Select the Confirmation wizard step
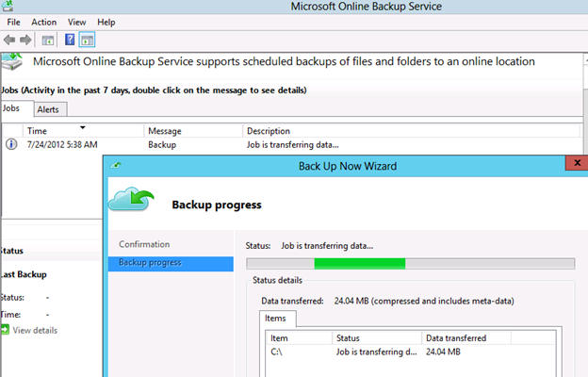 point(144,244)
